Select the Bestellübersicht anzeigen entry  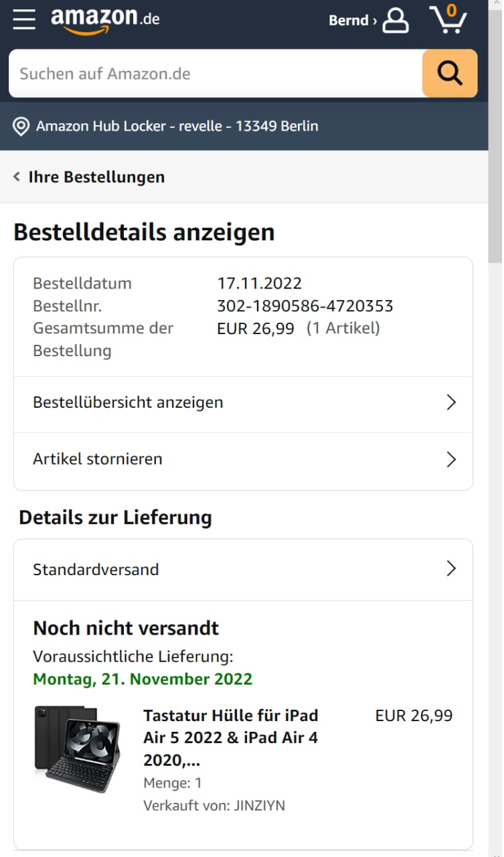(x=128, y=402)
